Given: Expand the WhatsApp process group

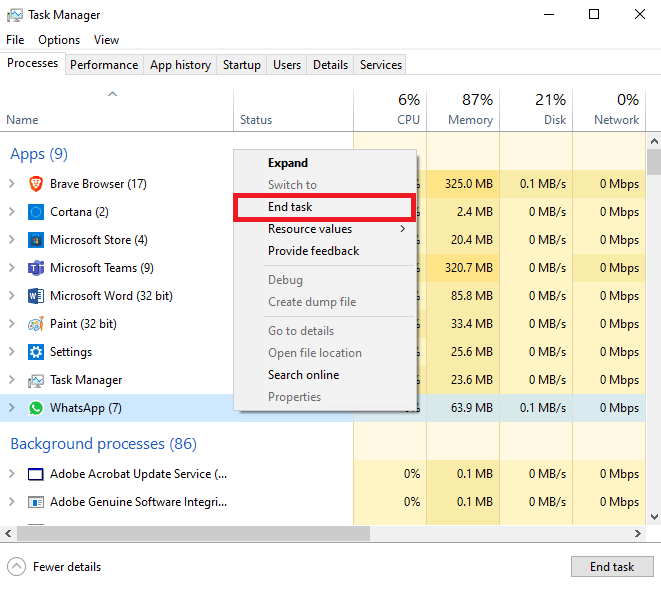Looking at the screenshot, I should pyautogui.click(x=12, y=408).
